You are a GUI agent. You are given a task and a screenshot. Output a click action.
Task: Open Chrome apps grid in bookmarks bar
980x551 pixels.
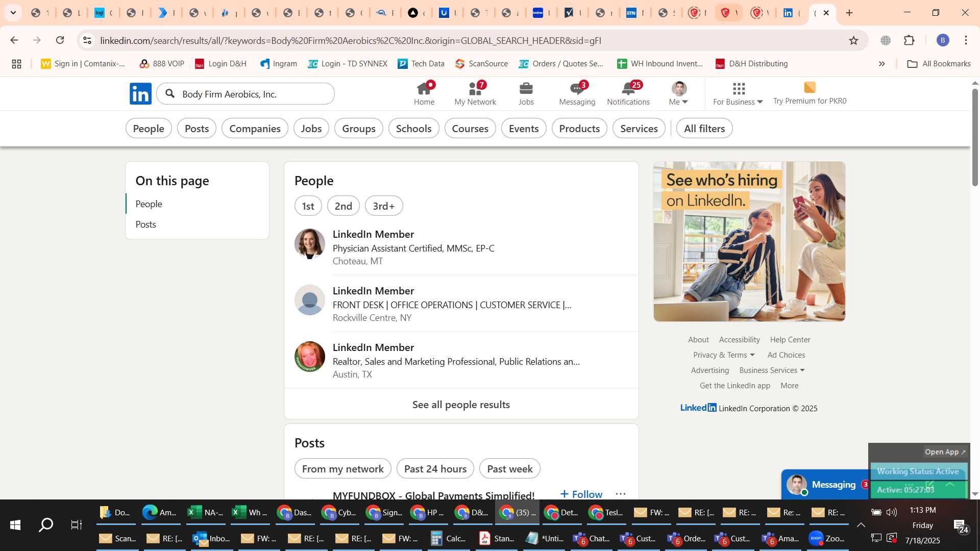(16, 64)
